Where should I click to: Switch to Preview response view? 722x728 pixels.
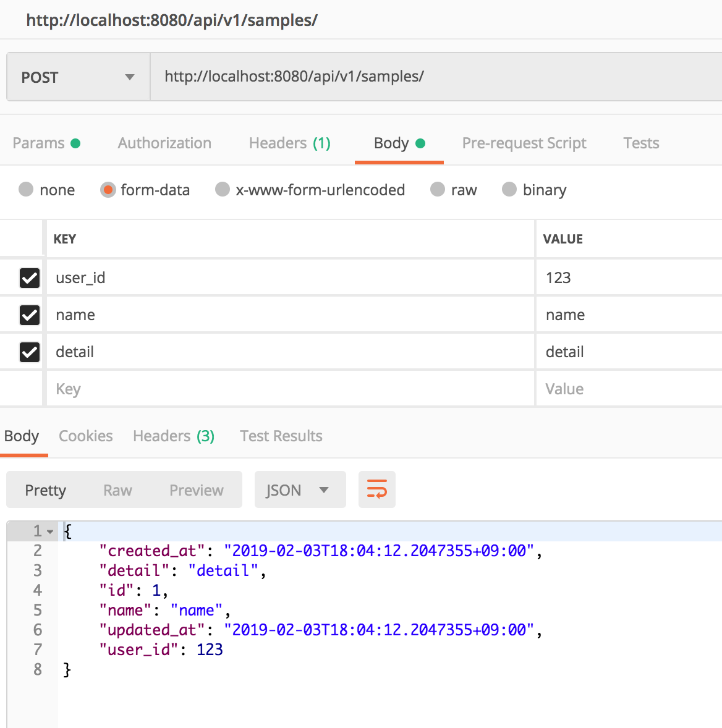[x=196, y=490]
